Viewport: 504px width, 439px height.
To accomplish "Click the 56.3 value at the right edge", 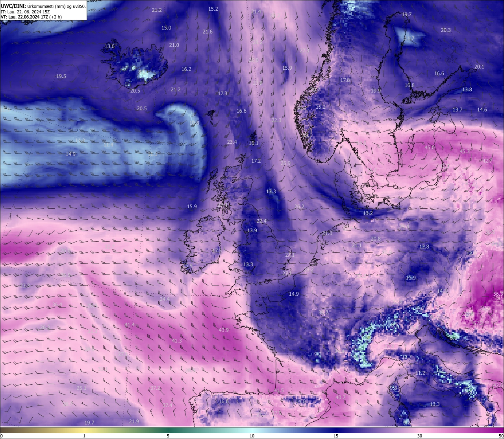I will coord(498,294).
